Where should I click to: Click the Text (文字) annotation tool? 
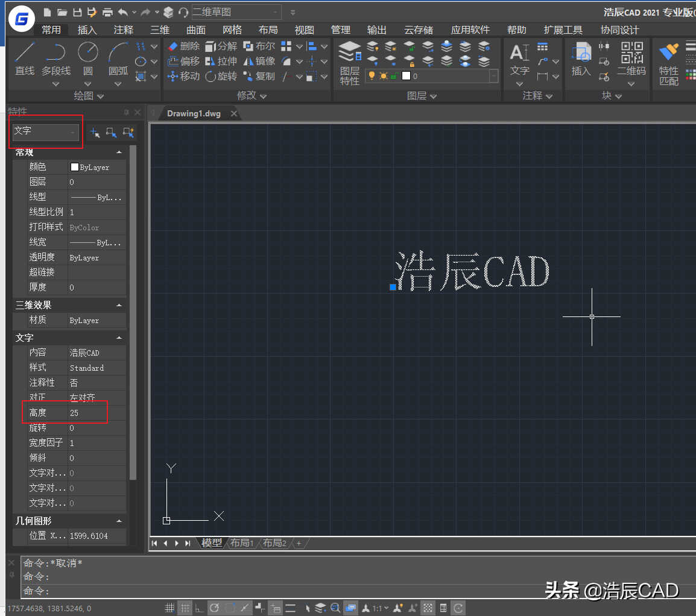tap(519, 58)
